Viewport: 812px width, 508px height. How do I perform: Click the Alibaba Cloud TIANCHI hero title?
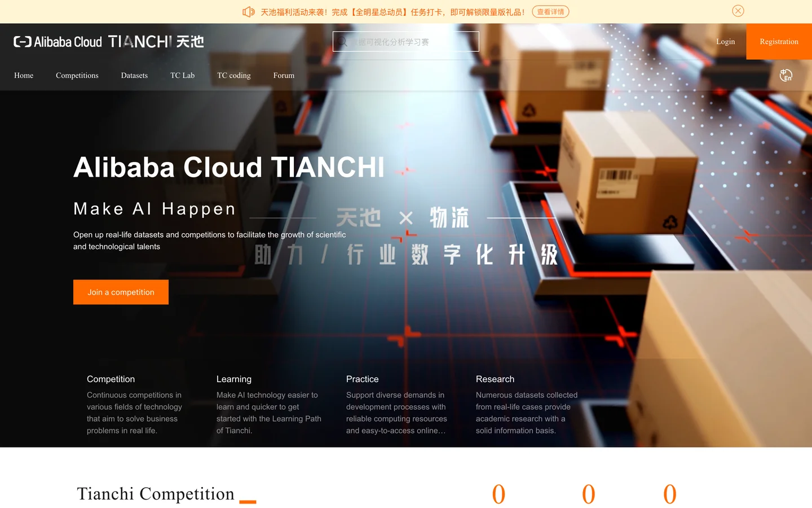pos(229,168)
